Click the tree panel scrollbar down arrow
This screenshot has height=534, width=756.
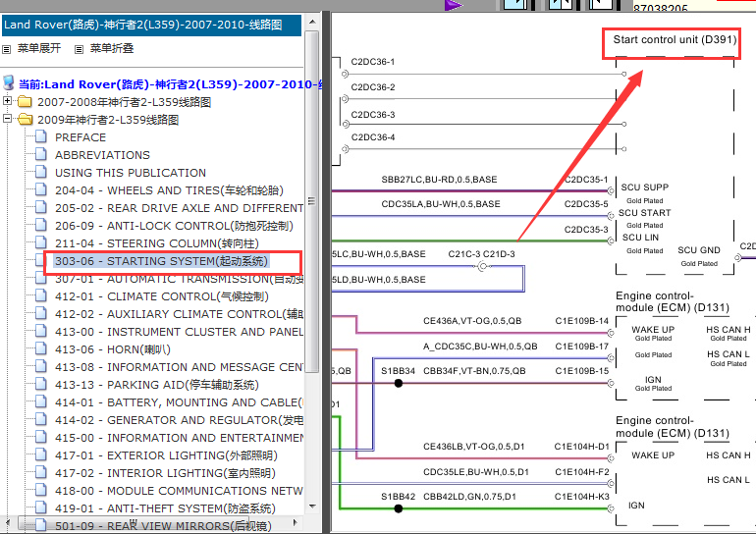312,507
